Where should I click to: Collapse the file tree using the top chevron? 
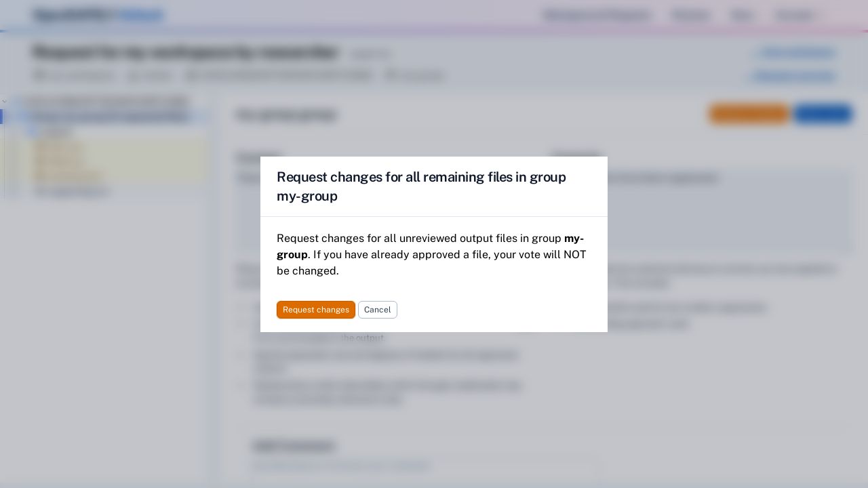tap(5, 101)
